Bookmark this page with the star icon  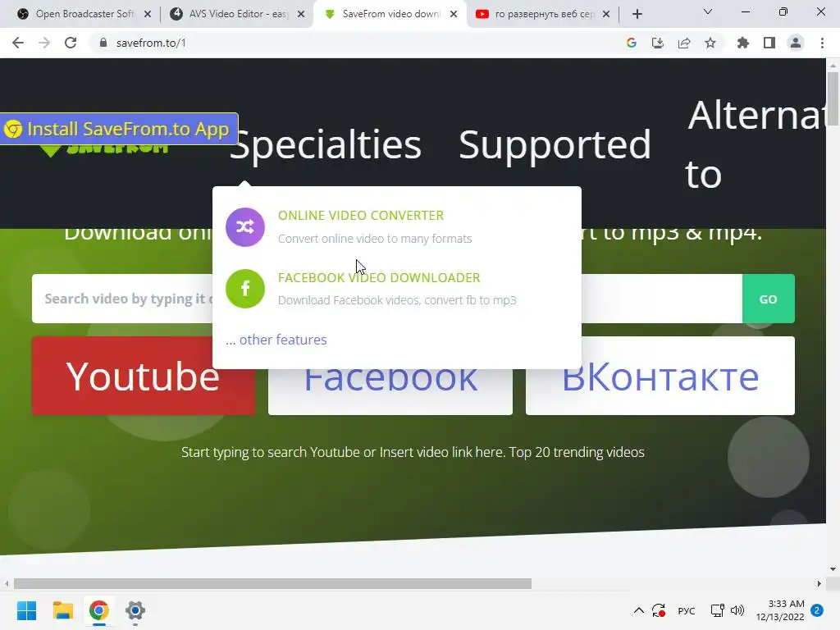[x=710, y=43]
